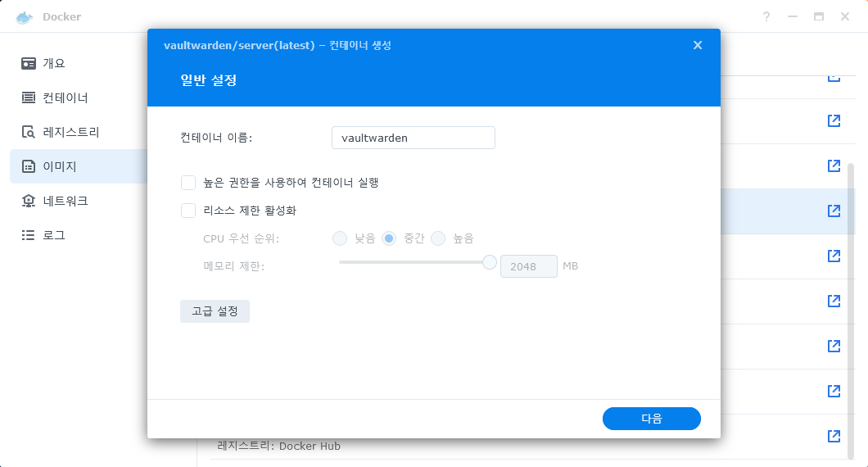
Task: Click the image list vertical scrollbar
Action: coord(851,311)
